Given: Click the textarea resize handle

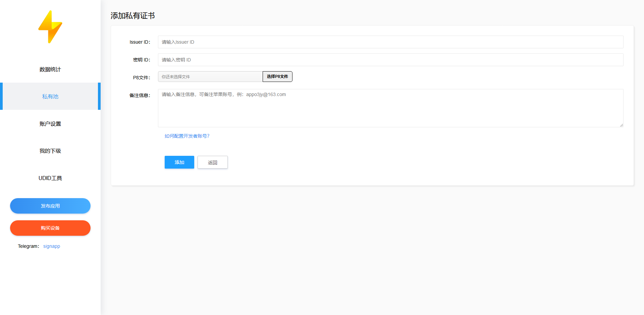Looking at the screenshot, I should click(x=621, y=125).
